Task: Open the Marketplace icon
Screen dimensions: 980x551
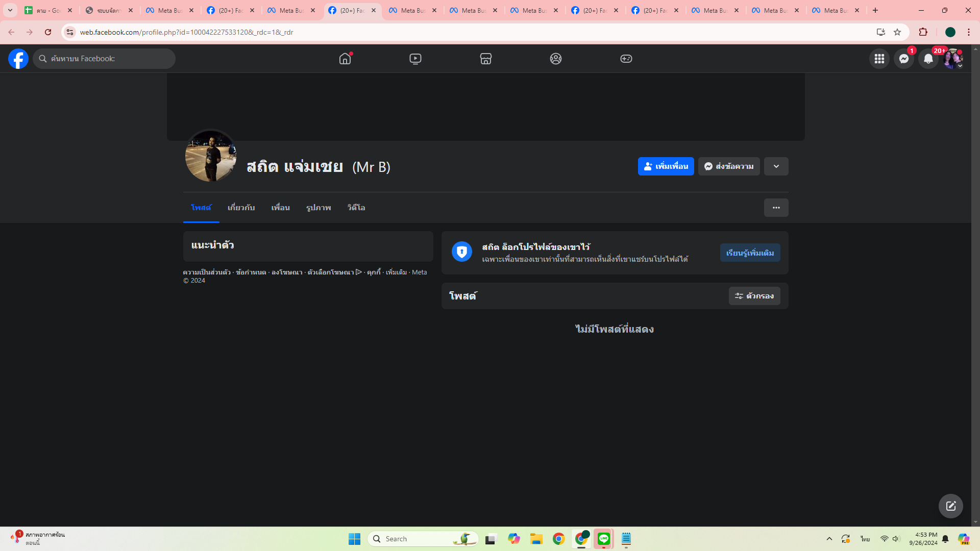Action: [x=485, y=59]
